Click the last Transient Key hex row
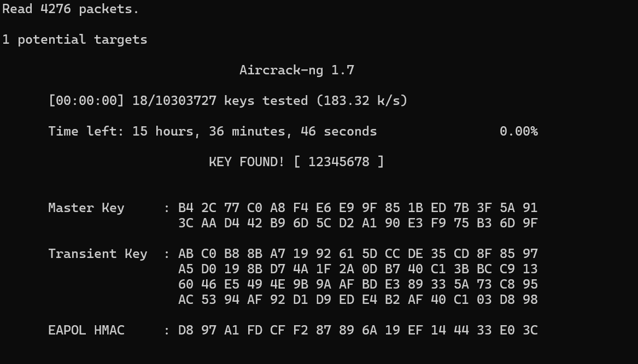Viewport: 638px width, 364px height. click(358, 300)
